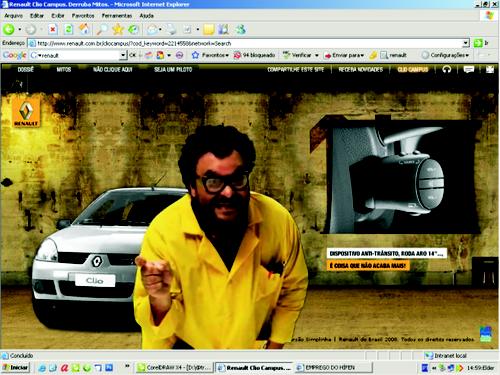Viewport: 500px width, 375px height.
Task: Open the MITOS section of the site
Action: (64, 69)
